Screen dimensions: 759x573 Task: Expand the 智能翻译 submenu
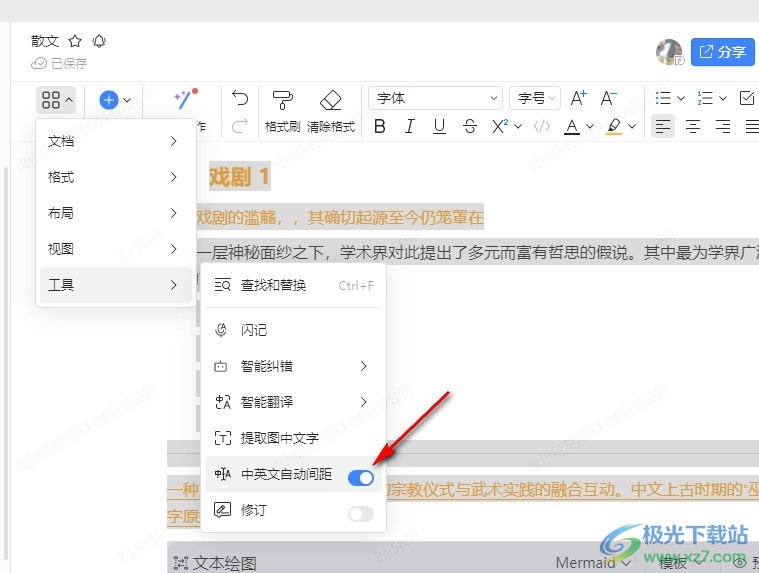click(x=293, y=402)
